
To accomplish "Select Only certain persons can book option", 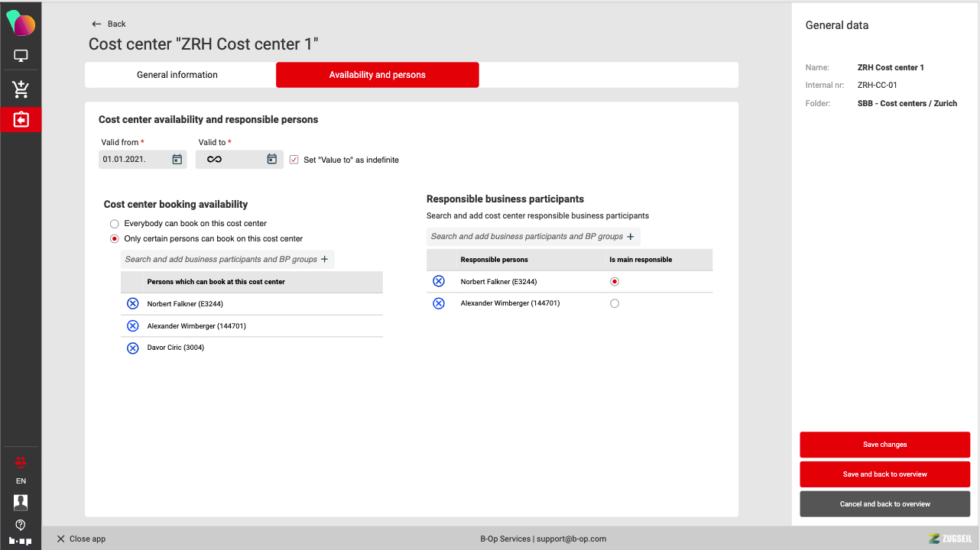I will coord(115,239).
